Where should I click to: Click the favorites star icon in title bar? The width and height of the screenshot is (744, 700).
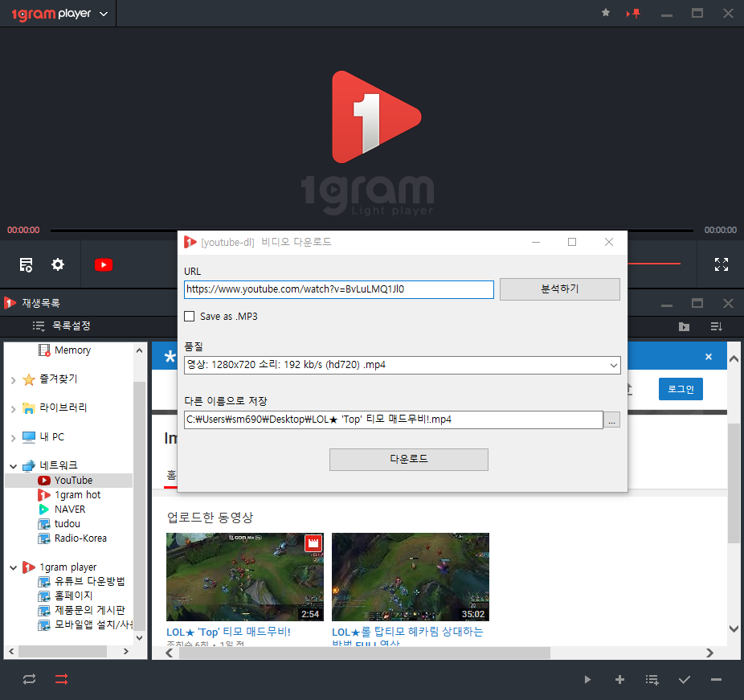pyautogui.click(x=606, y=13)
